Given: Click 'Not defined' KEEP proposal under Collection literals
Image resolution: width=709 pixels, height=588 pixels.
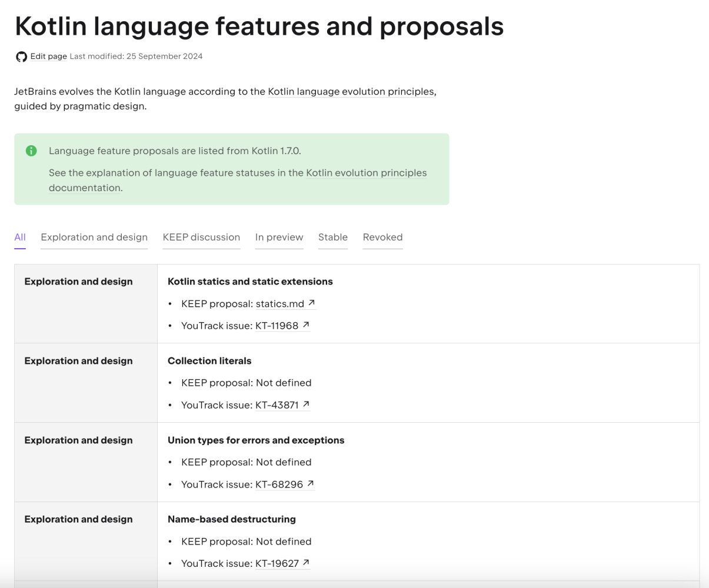Looking at the screenshot, I should click(284, 383).
